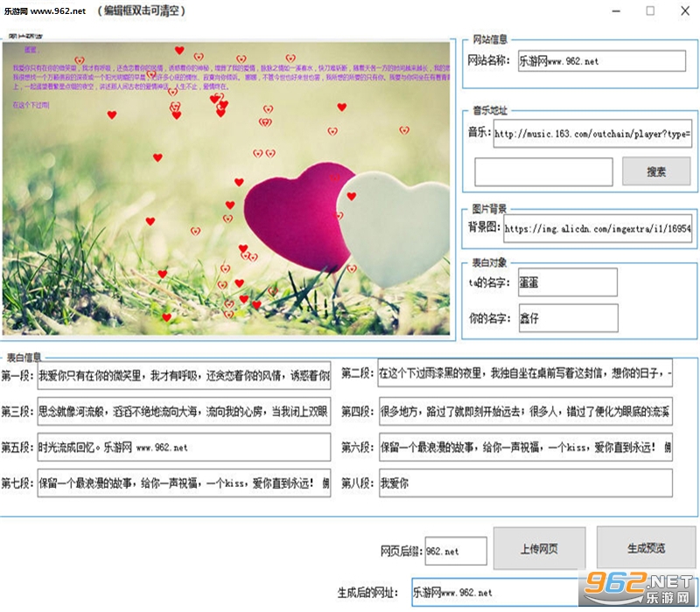Click the 第四段 text field
This screenshot has height=612, width=700.
[526, 411]
